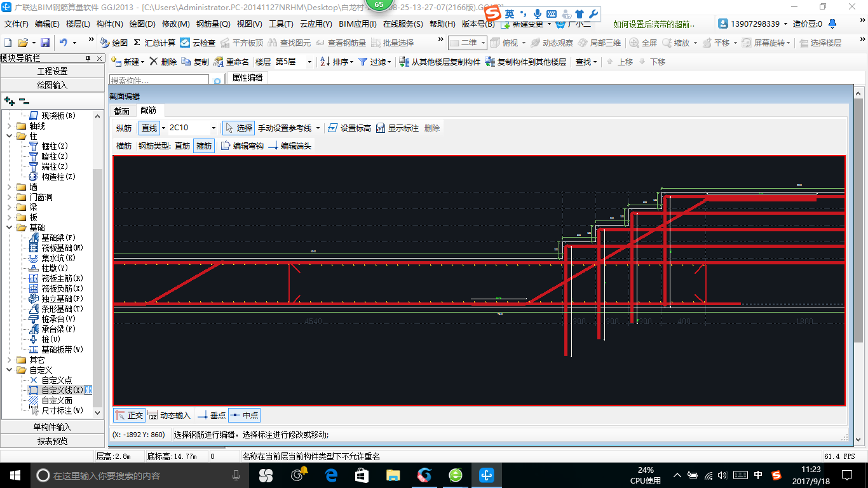The width and height of the screenshot is (868, 488).
Task: Click 编辑弯钩 edit hook tool
Action: 242,146
